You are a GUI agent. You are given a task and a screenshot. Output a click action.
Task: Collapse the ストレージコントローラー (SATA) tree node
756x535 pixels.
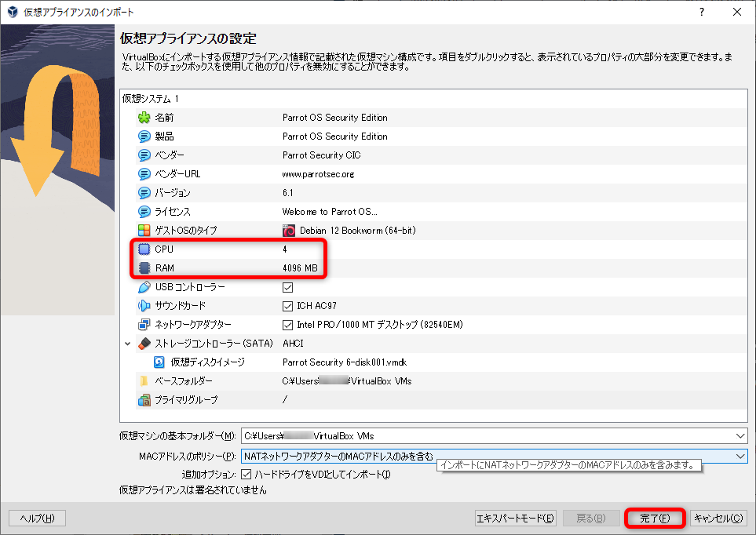[x=128, y=344]
